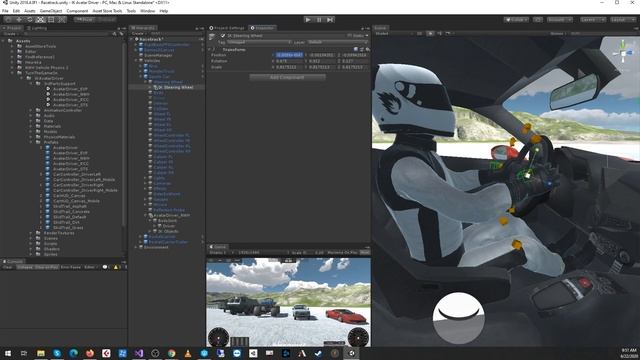The width and height of the screenshot is (640, 360).
Task: Click search by type filter in Project panel
Action: pyautogui.click(x=114, y=34)
